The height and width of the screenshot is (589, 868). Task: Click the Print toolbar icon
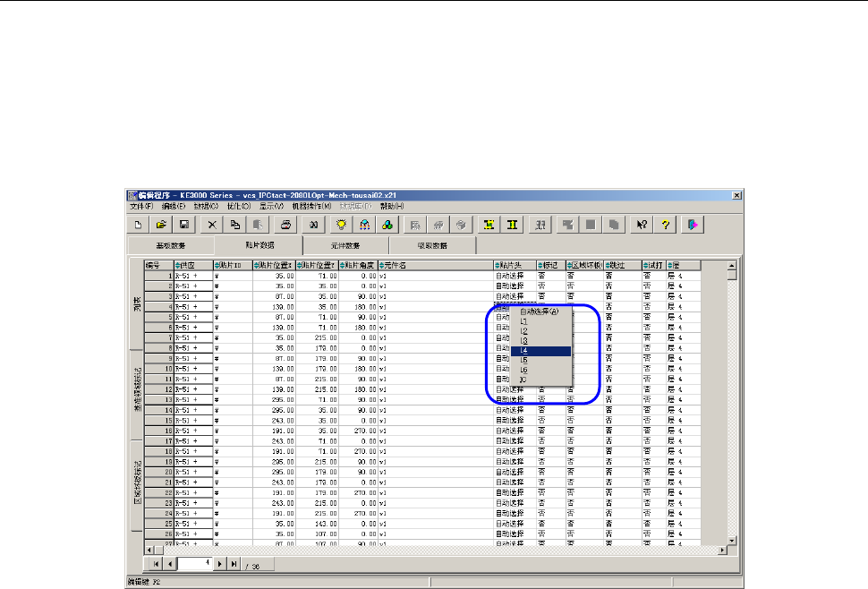(285, 225)
